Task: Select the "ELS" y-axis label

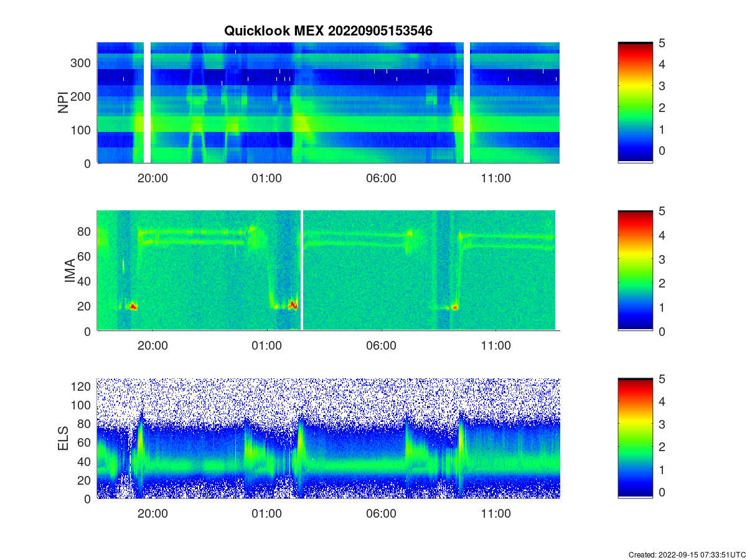Action: pos(63,439)
